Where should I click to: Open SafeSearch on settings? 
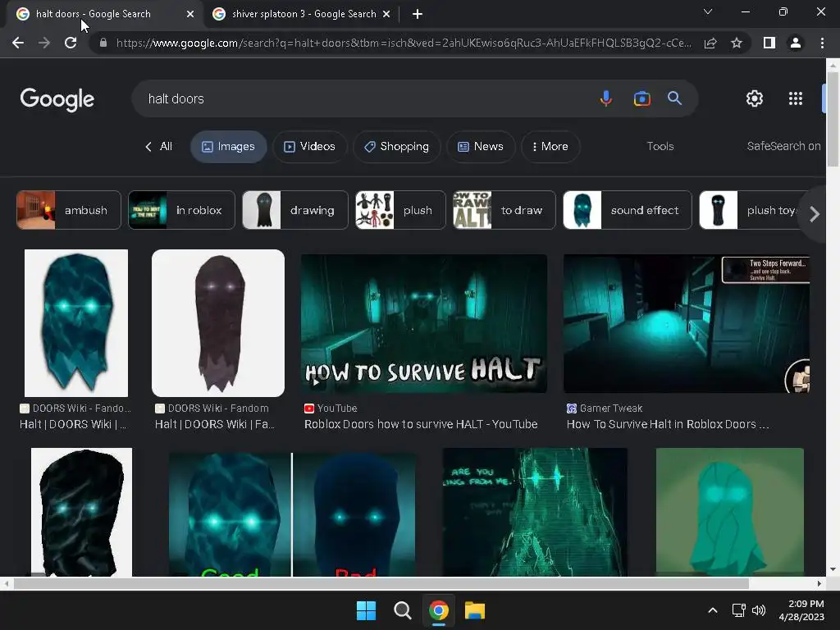click(783, 146)
